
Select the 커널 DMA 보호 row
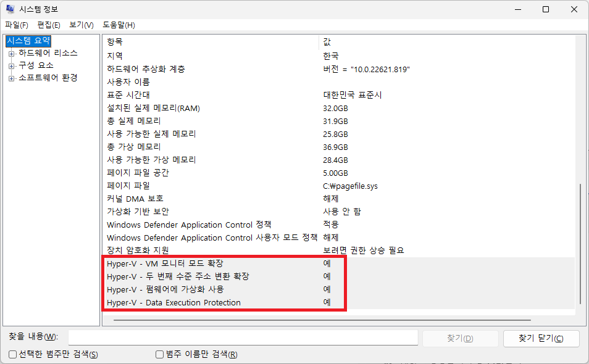tap(338, 199)
